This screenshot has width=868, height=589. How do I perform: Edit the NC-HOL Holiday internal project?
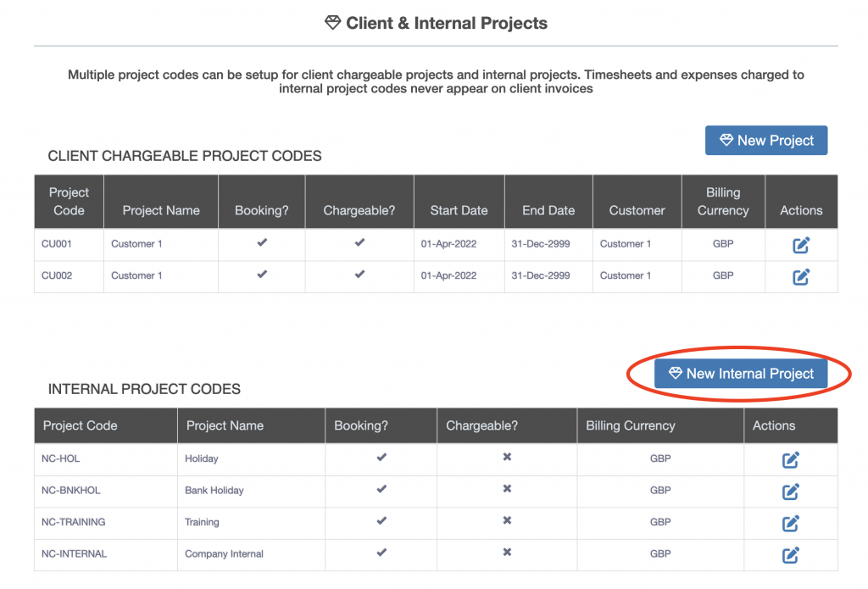click(790, 459)
